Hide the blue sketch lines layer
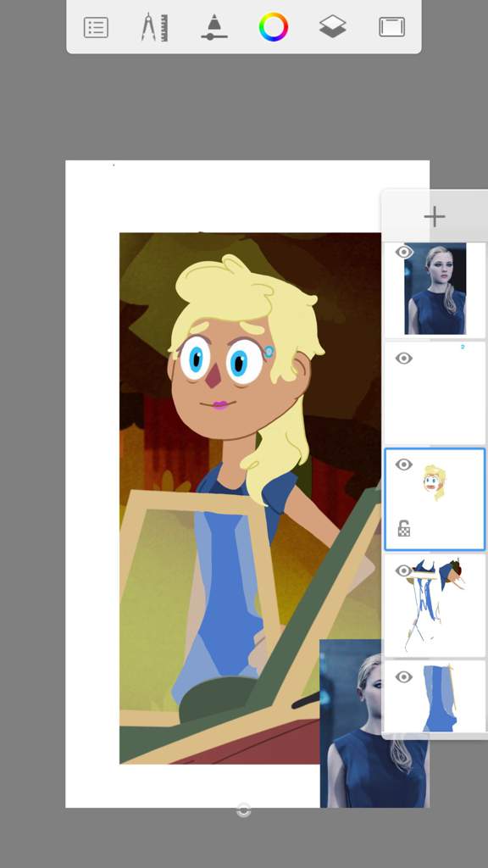The width and height of the screenshot is (488, 868). (x=404, y=570)
